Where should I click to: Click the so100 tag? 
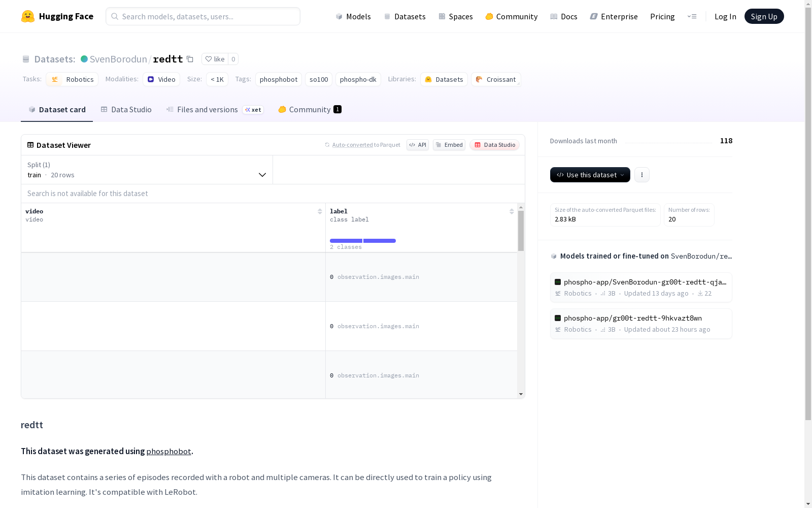pyautogui.click(x=319, y=79)
